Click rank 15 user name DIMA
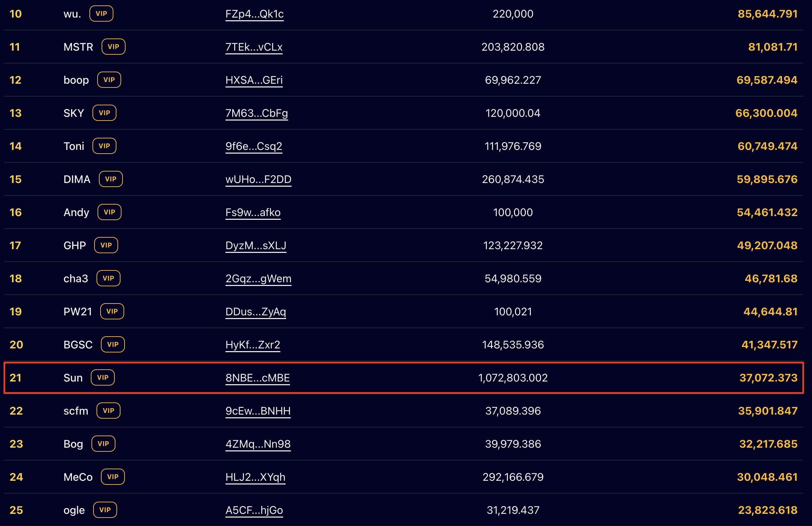This screenshot has width=812, height=526. 77,179
